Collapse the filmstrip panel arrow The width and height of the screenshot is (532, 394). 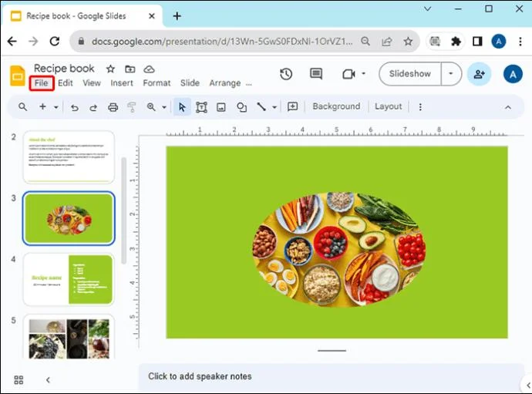(48, 380)
